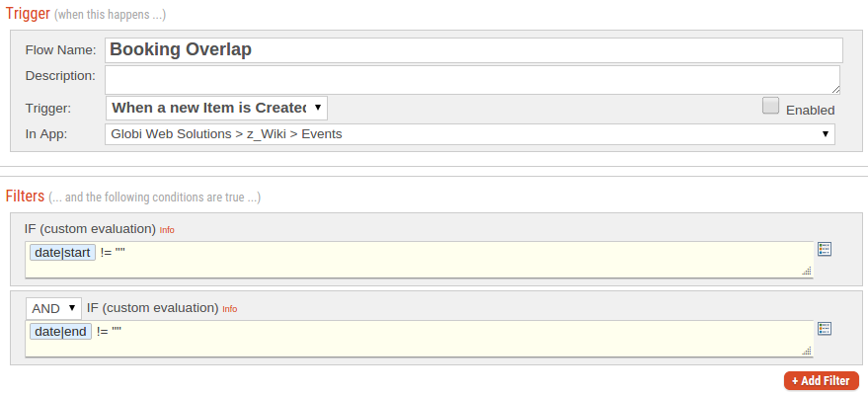Open field picker icon beside date|start filter

825,250
